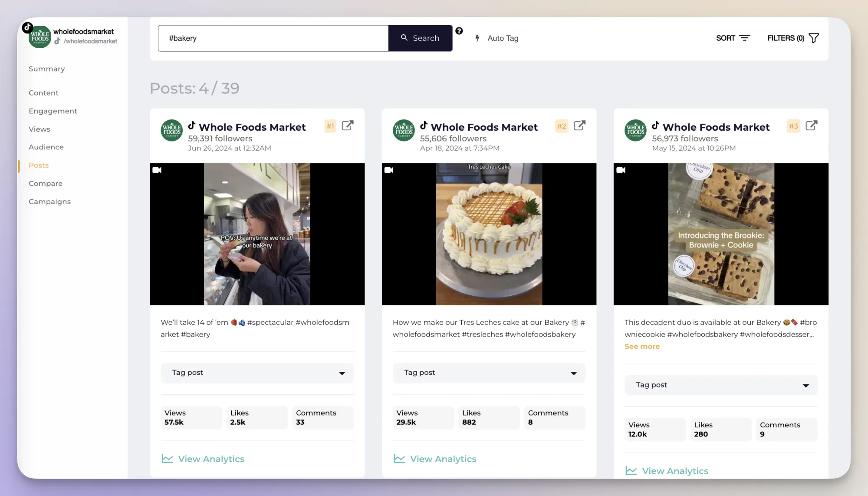This screenshot has width=868, height=496.
Task: Click analytics chart icon on post #3
Action: pyautogui.click(x=631, y=471)
